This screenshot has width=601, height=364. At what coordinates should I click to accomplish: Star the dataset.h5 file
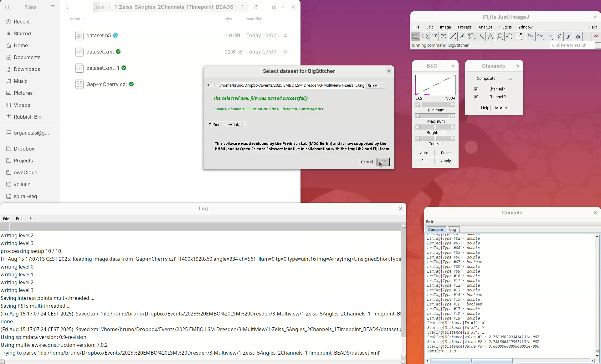click(x=285, y=36)
